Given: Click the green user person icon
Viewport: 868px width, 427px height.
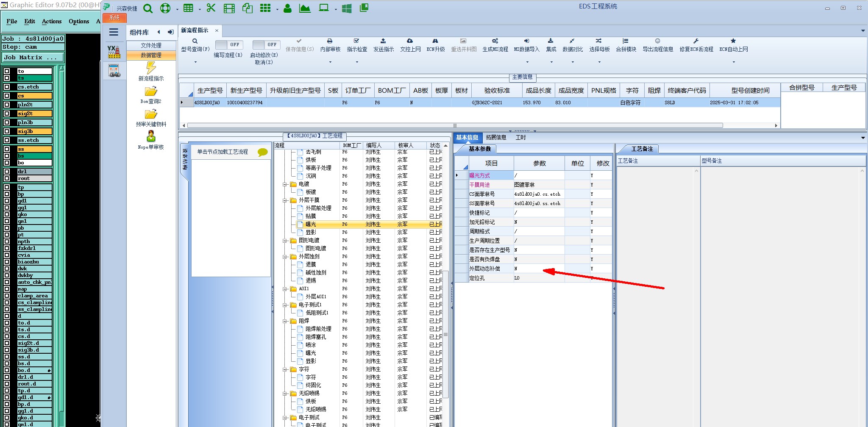Looking at the screenshot, I should [x=287, y=8].
